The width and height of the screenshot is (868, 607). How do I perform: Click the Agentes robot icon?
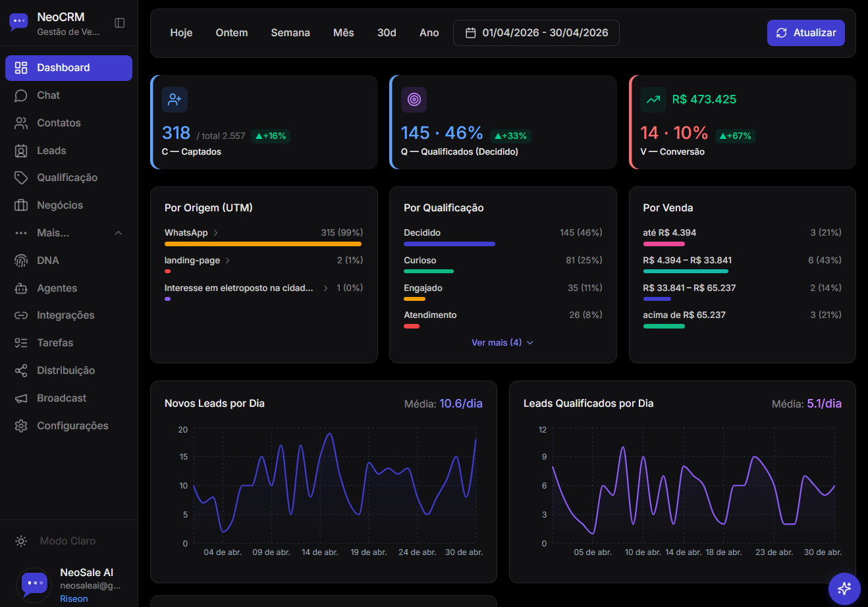pyautogui.click(x=21, y=288)
